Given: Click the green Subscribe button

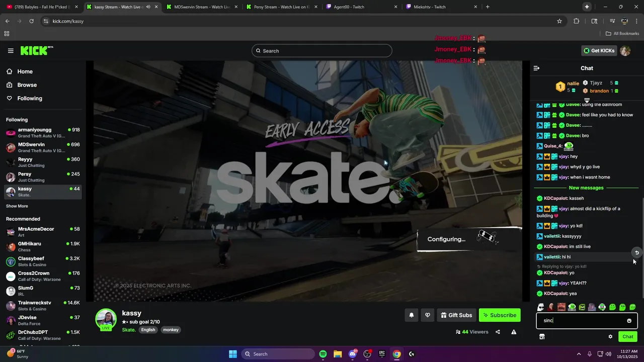Looking at the screenshot, I should pyautogui.click(x=500, y=315).
